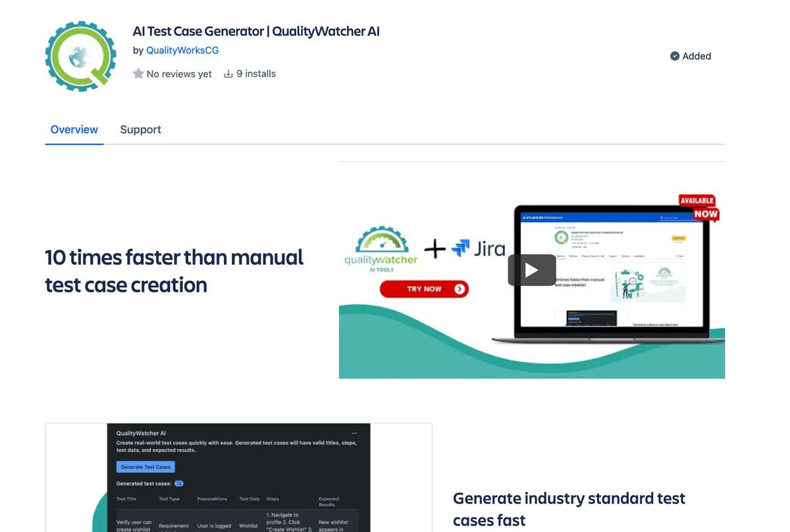Click the blue Generate Test Cases button

pyautogui.click(x=145, y=466)
